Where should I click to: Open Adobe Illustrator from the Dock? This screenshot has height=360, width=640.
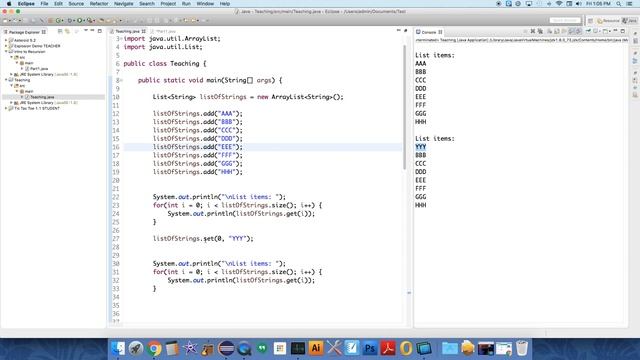tap(316, 348)
